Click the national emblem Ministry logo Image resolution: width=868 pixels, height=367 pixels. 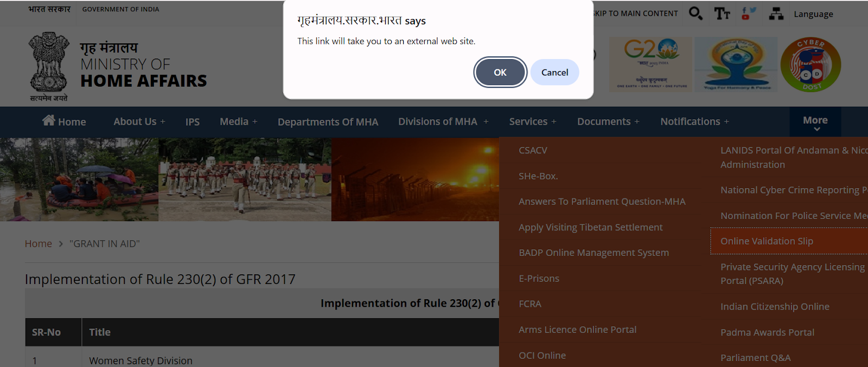(x=49, y=66)
